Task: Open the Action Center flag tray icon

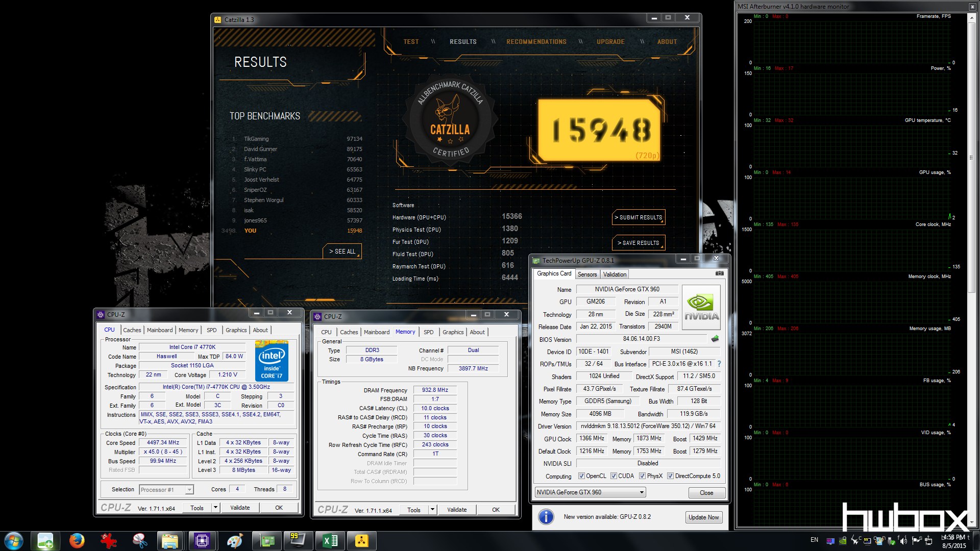Action: [916, 541]
